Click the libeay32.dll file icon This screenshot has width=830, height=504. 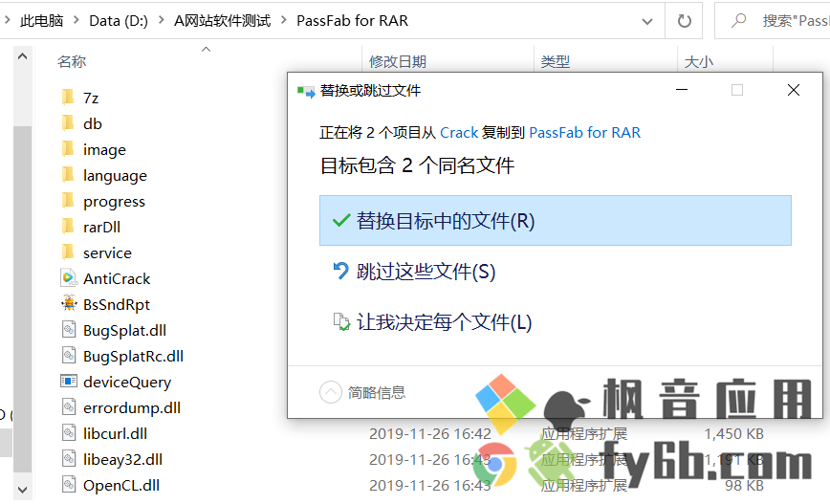point(69,459)
